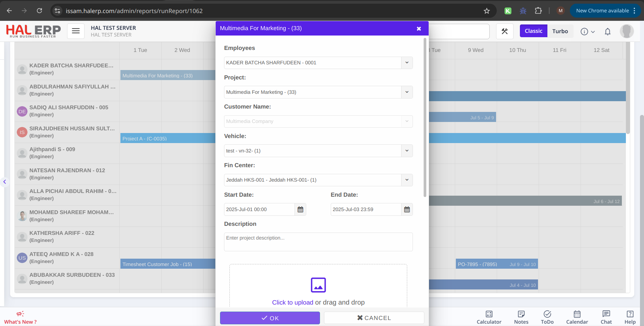644x326 pixels.
Task: Expand the Project dropdown
Action: click(x=407, y=92)
